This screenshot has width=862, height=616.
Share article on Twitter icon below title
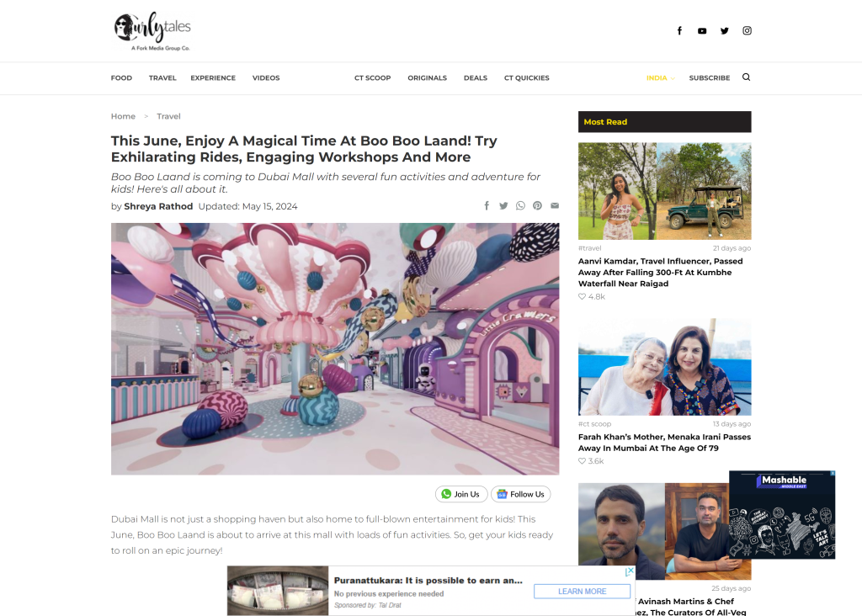(503, 205)
